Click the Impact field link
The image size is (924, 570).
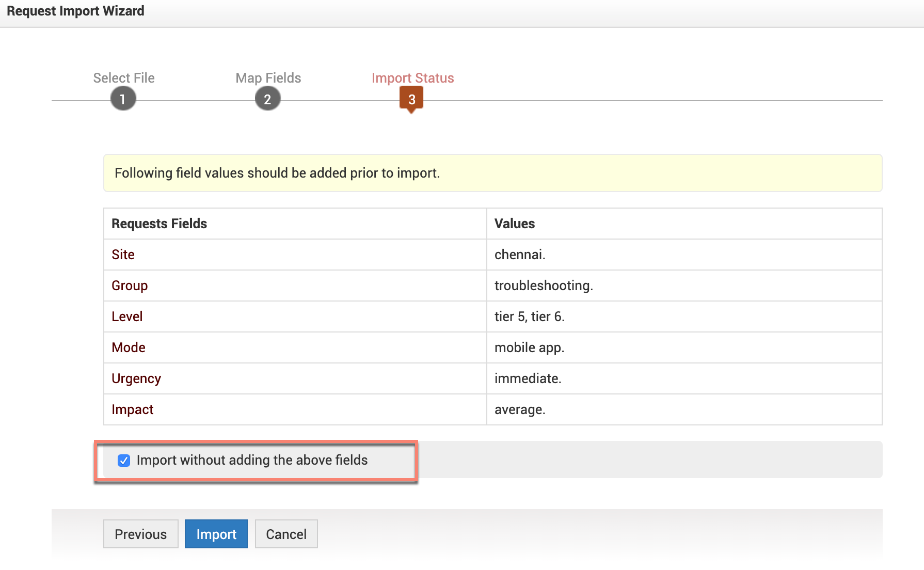pos(133,409)
